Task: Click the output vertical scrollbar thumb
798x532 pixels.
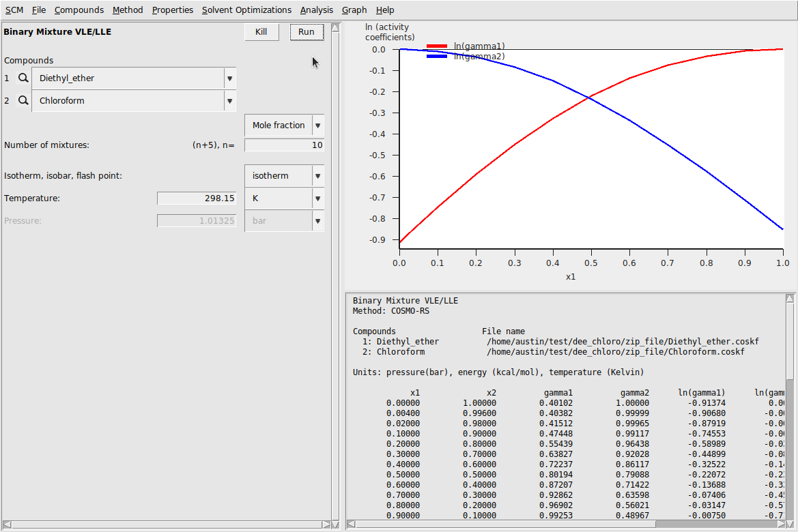Action: 790,341
